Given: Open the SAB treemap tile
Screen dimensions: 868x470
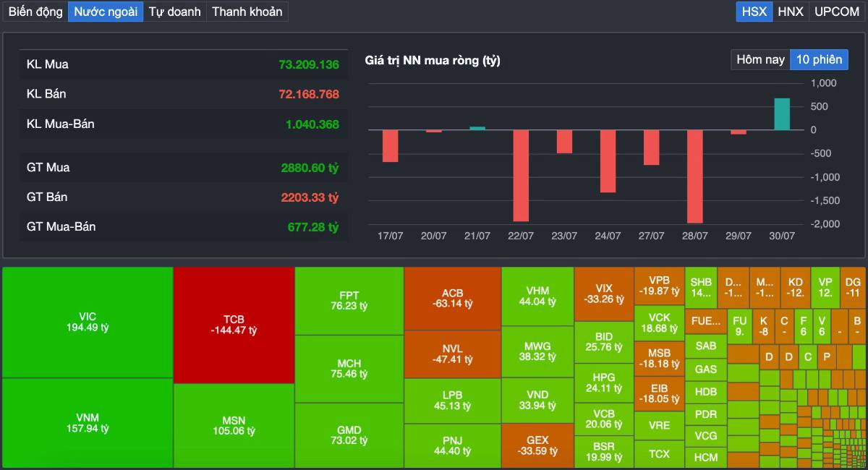Looking at the screenshot, I should pos(706,346).
